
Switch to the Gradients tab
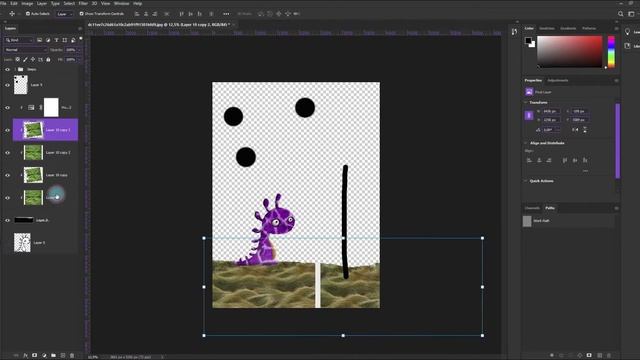[x=568, y=29]
